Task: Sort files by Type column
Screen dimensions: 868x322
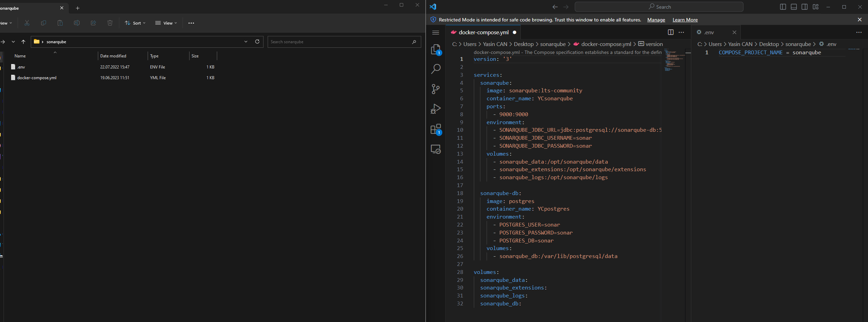Action: (154, 56)
